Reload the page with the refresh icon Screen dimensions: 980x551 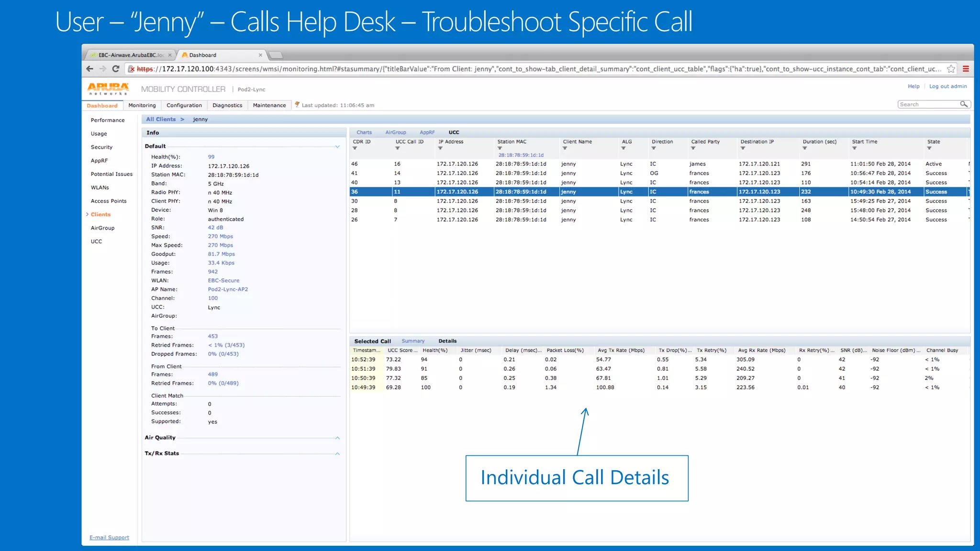tap(116, 69)
